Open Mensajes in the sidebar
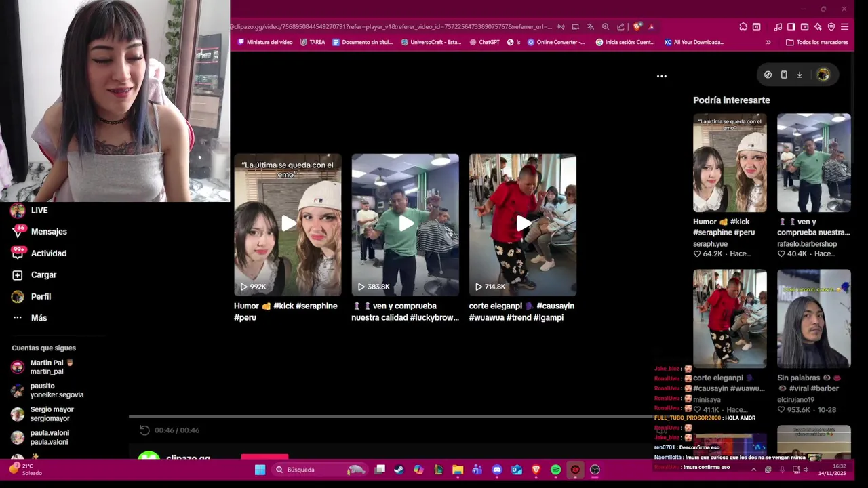The width and height of the screenshot is (868, 488). (39, 232)
